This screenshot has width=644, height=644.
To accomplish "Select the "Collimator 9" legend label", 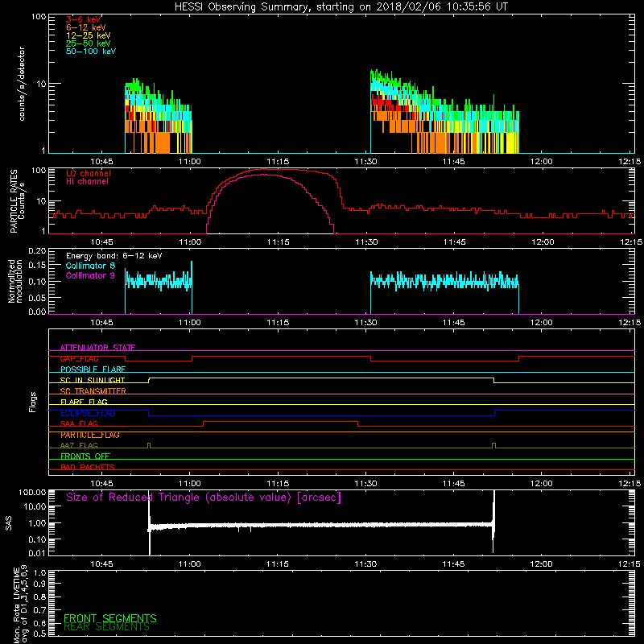I will [90, 275].
